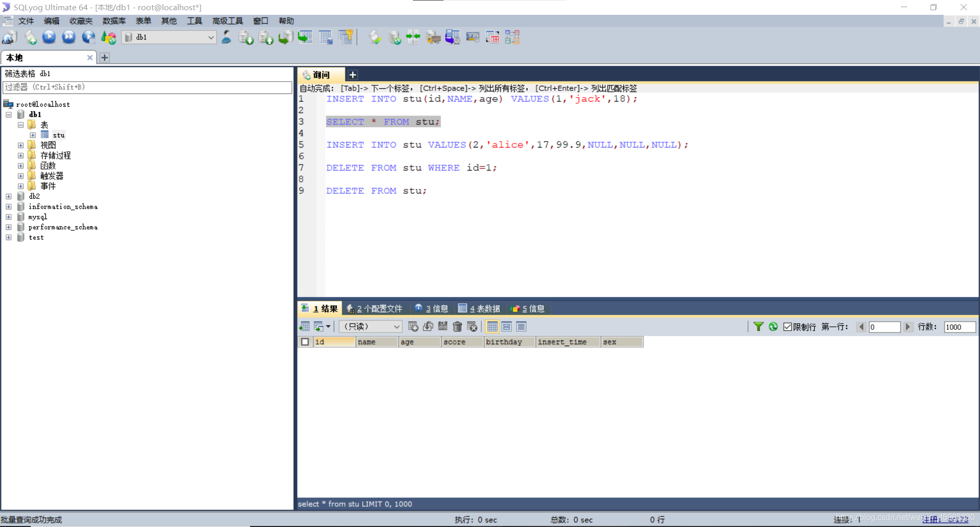The height and width of the screenshot is (527, 980).
Task: Click the delete row trash icon
Action: click(x=457, y=327)
